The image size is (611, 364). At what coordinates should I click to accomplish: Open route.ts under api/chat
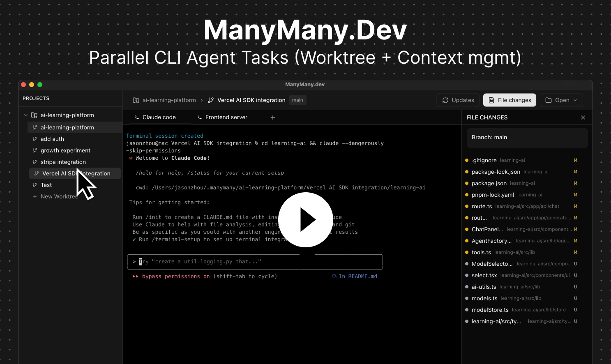tap(522, 206)
